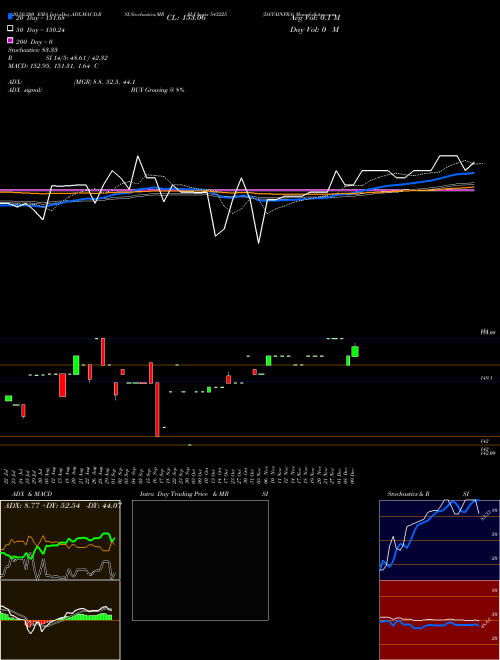Click the 'ADX signal:' label
This screenshot has width=500, height=660.
(x=25, y=90)
